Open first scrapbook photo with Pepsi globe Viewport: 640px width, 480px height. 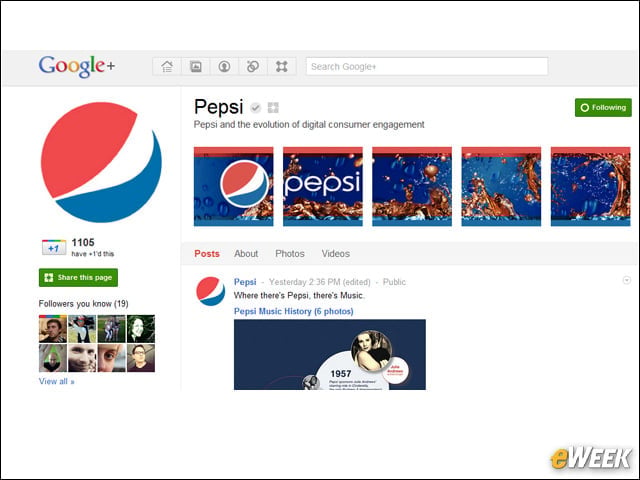pos(233,187)
